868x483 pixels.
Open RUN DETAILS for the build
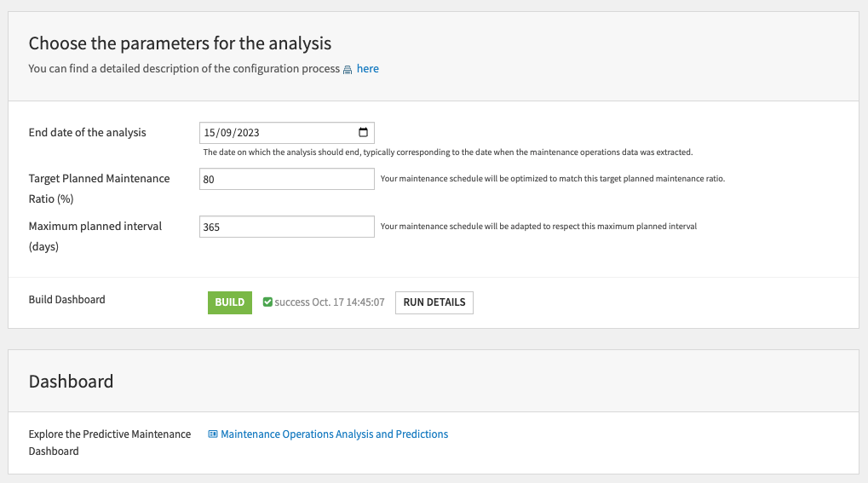[434, 302]
